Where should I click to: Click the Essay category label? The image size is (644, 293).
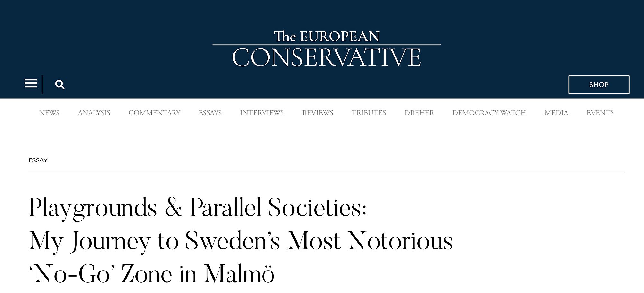[38, 160]
